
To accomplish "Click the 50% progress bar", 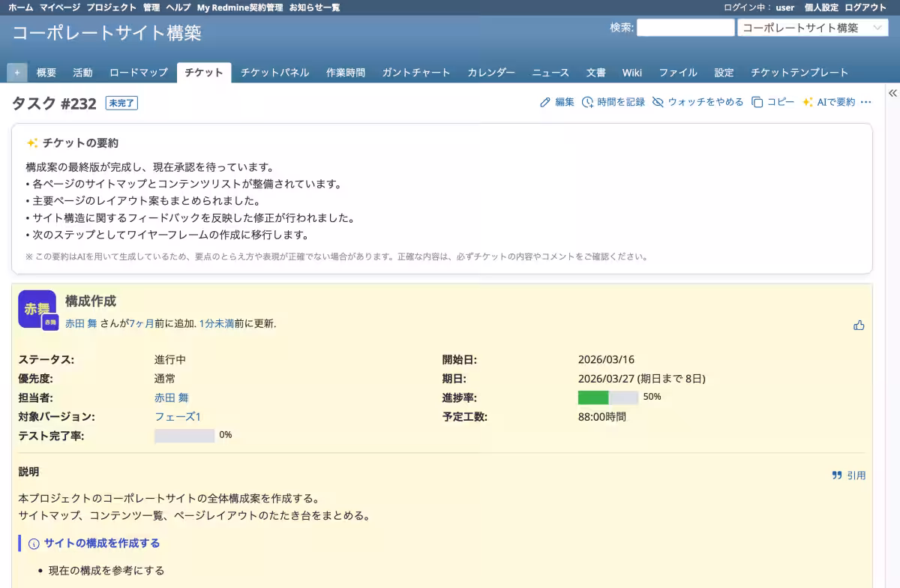I will pyautogui.click(x=606, y=397).
